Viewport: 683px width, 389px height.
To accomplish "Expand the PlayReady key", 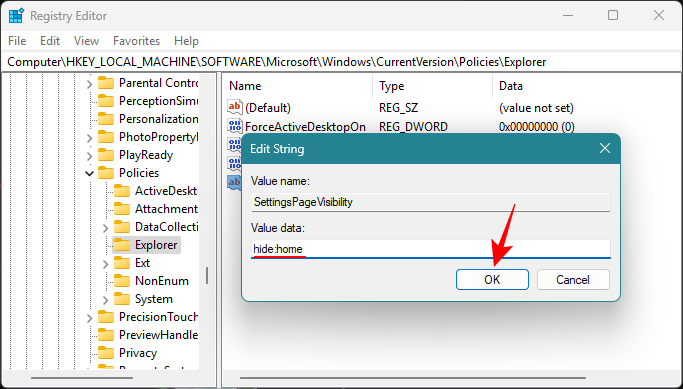I will [x=89, y=156].
